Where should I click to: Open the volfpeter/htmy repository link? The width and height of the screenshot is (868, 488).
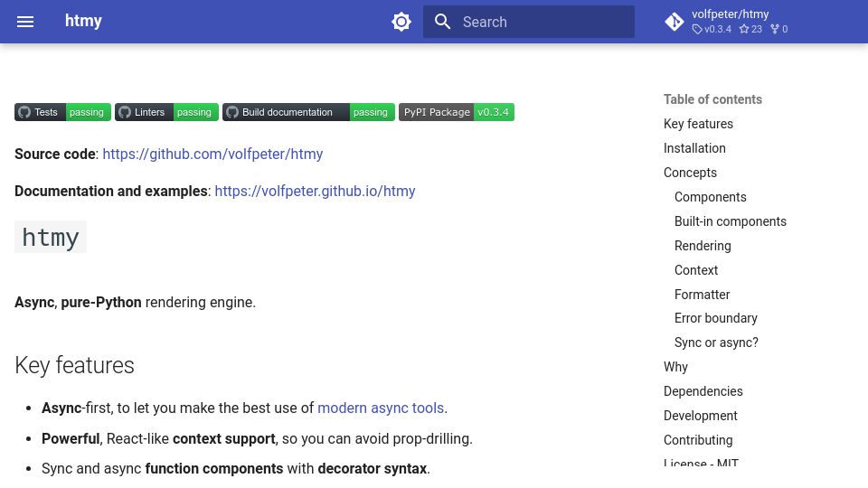(x=731, y=14)
